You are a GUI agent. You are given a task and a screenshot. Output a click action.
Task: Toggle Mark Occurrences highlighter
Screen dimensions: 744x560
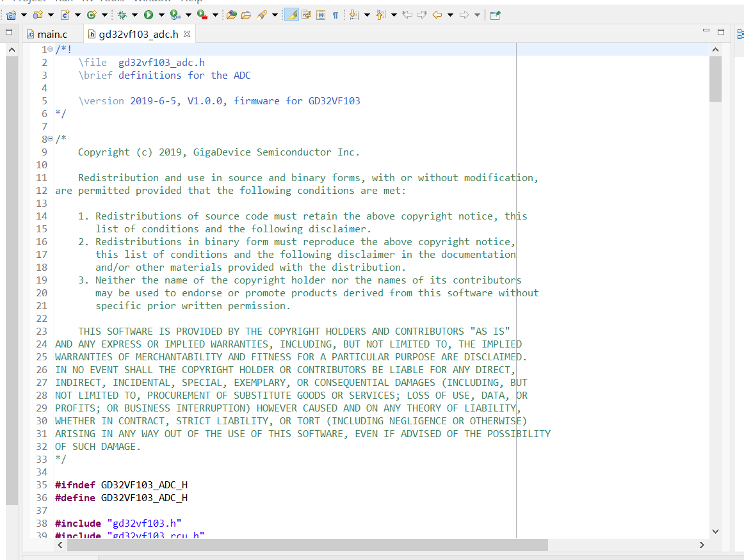291,15
